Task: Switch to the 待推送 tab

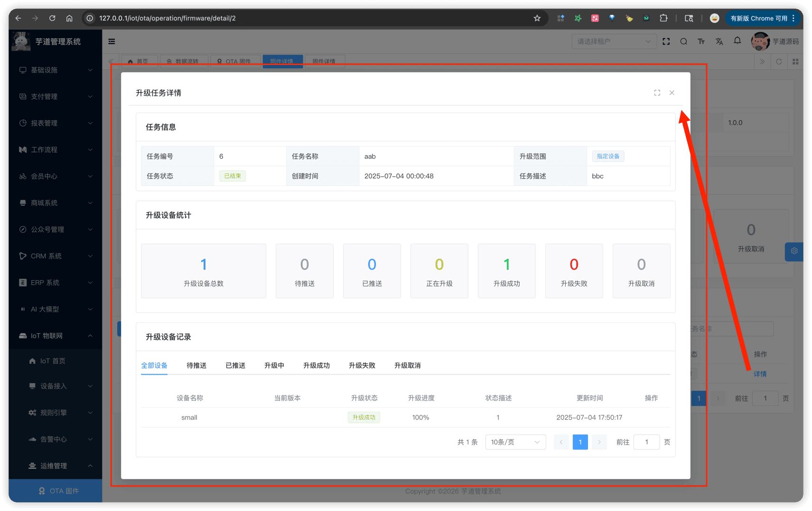Action: tap(196, 365)
